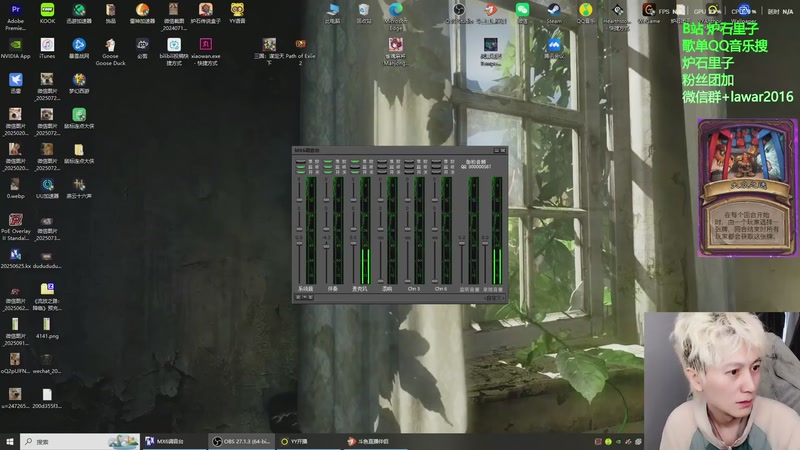This screenshot has width=800, height=450.
Task: Click the 录放音量 volume fader handle
Action: pos(485,243)
